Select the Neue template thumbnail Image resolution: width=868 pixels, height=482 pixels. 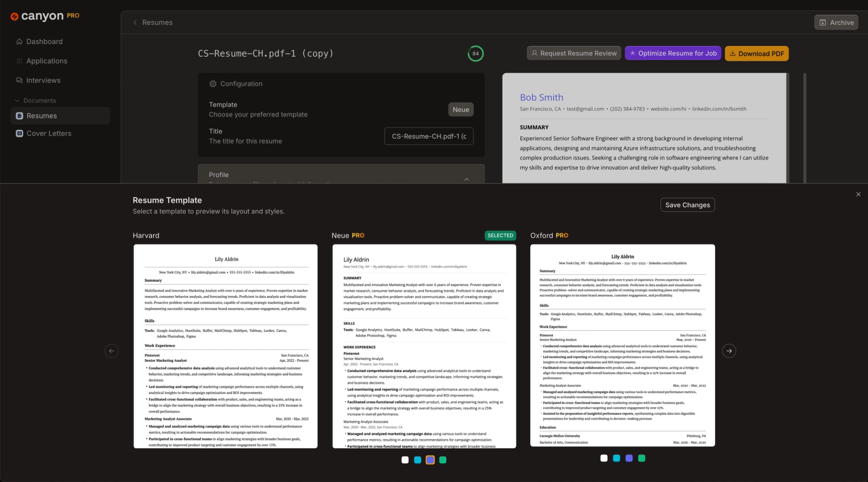pos(424,346)
